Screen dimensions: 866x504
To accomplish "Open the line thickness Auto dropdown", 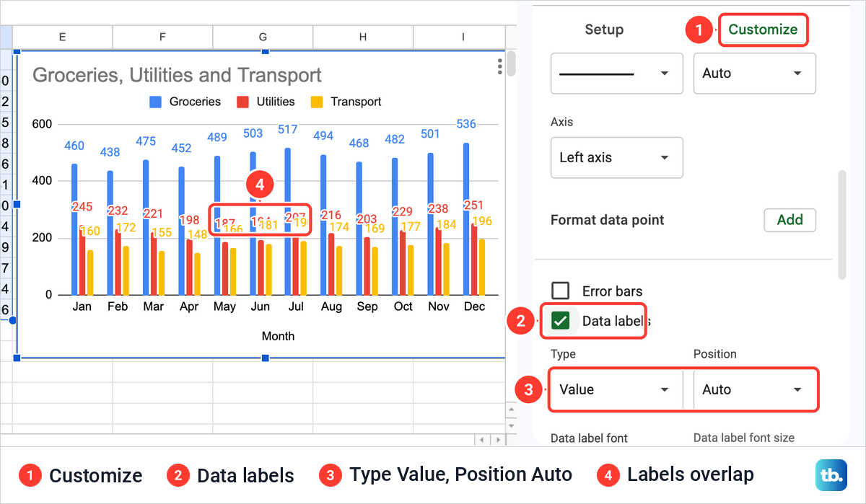I will [755, 73].
